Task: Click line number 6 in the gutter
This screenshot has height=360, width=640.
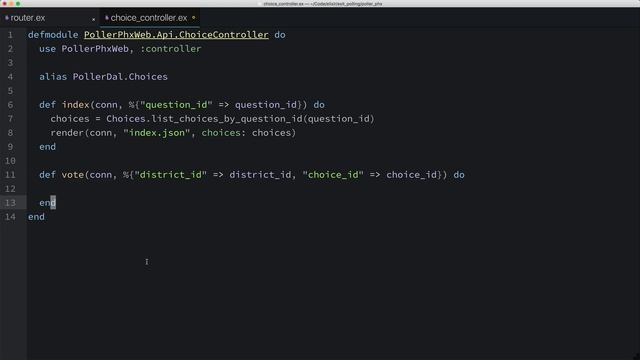Action: (10, 105)
